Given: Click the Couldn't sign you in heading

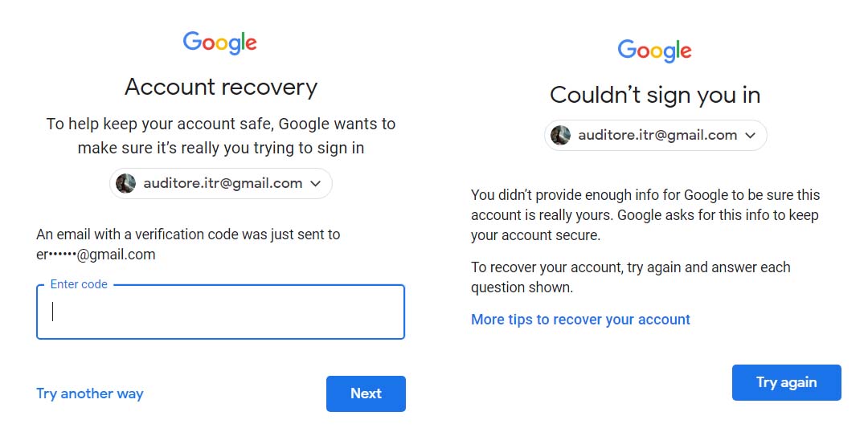Looking at the screenshot, I should (655, 95).
